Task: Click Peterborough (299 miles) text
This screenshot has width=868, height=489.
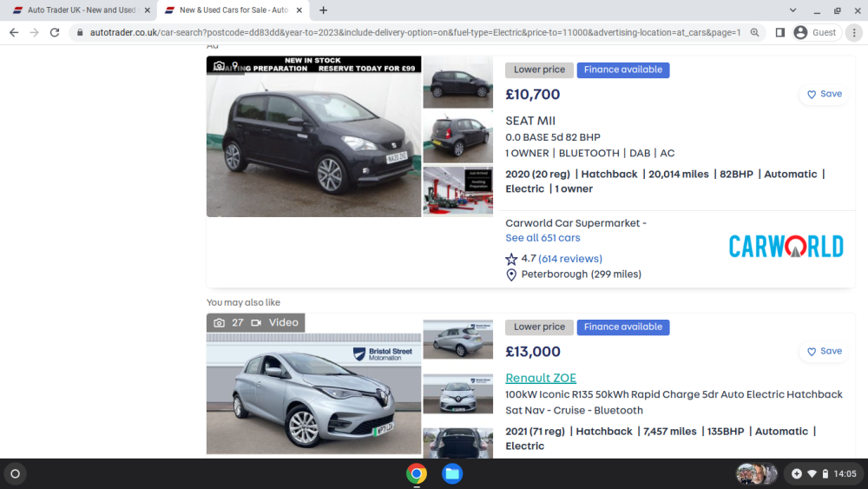Action: (582, 274)
